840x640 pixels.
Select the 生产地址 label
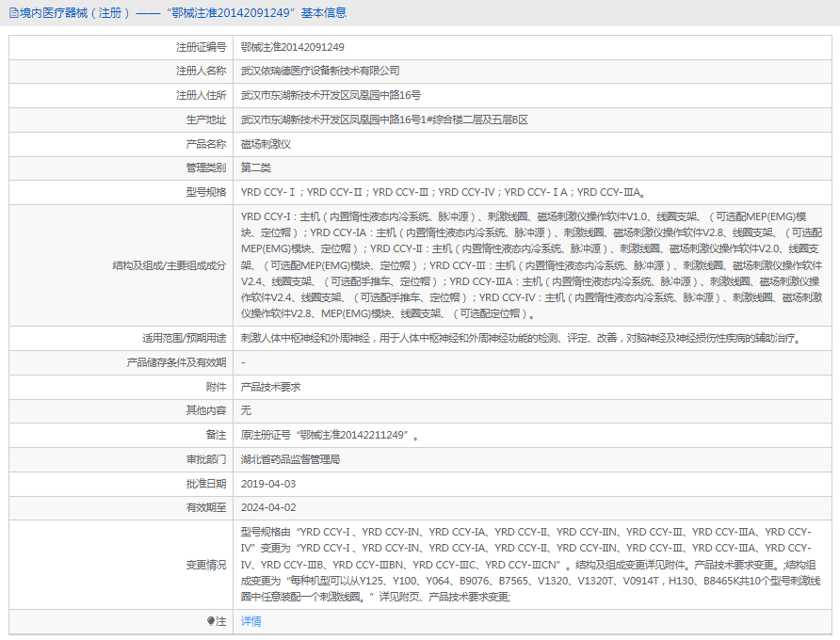pyautogui.click(x=205, y=120)
